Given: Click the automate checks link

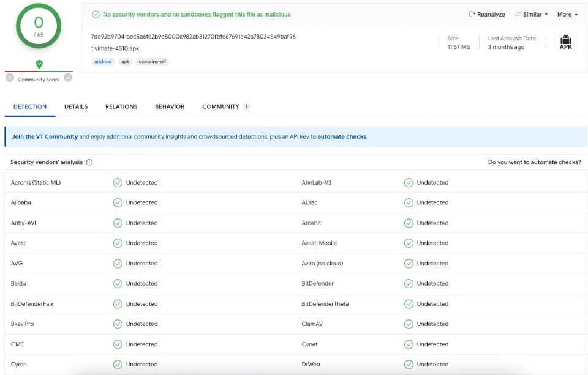Looking at the screenshot, I should pos(342,136).
